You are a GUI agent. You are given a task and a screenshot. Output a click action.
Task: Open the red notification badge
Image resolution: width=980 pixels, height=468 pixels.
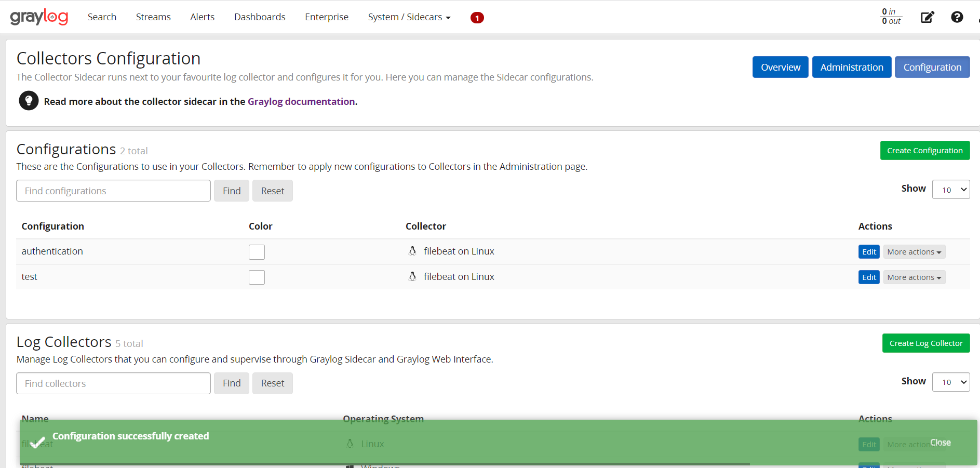coord(477,18)
